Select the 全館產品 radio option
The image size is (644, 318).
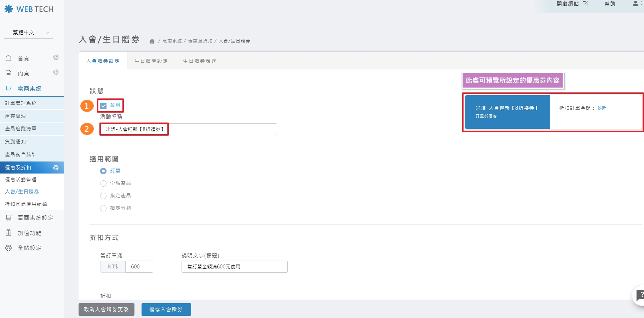point(103,183)
